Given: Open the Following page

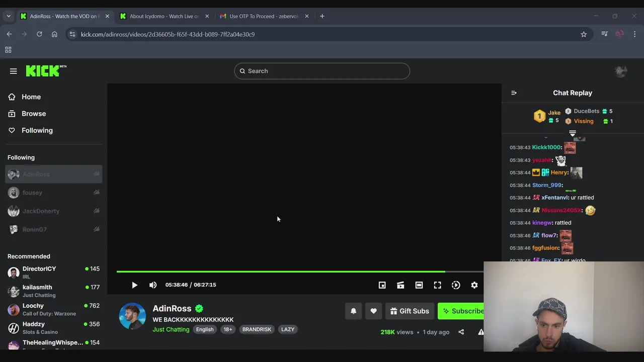Looking at the screenshot, I should pos(37,130).
